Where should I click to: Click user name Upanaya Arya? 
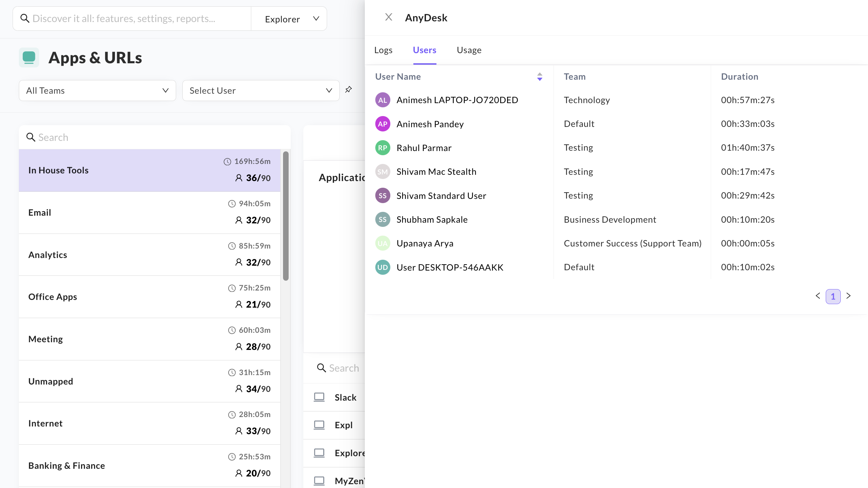(425, 243)
